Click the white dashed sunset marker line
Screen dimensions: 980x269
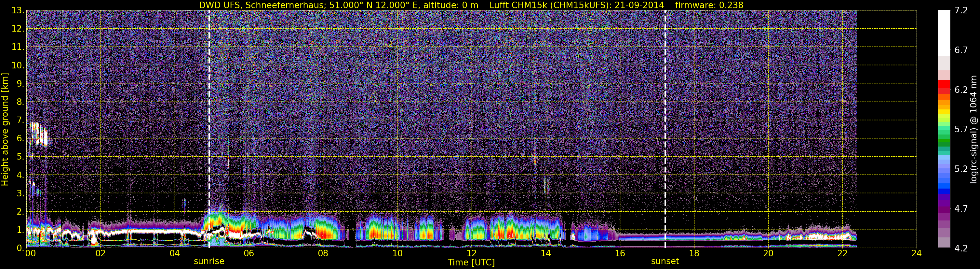(665, 129)
